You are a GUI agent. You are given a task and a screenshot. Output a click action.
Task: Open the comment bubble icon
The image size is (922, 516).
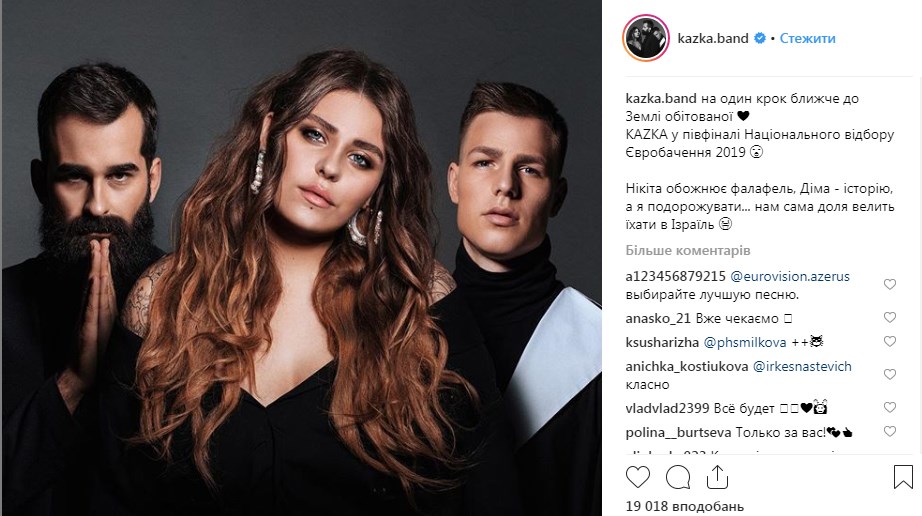(x=678, y=477)
